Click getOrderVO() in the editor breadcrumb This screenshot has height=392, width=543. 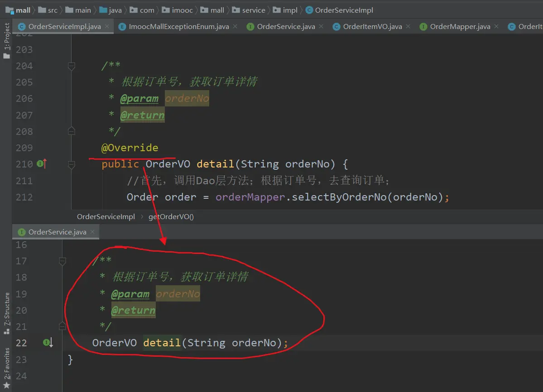[171, 216]
